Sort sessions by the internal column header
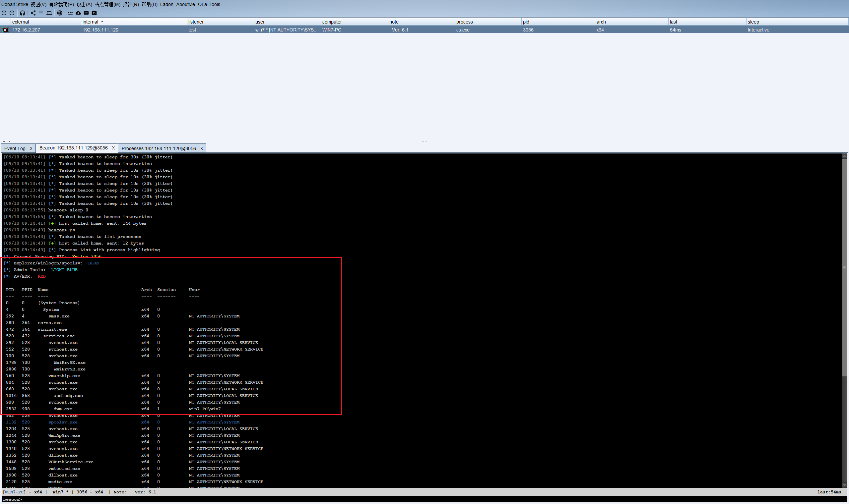 91,22
